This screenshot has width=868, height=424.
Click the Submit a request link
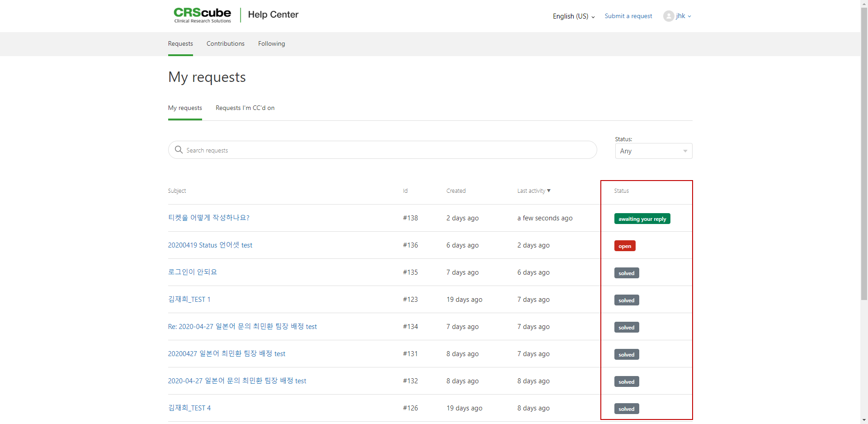click(628, 16)
